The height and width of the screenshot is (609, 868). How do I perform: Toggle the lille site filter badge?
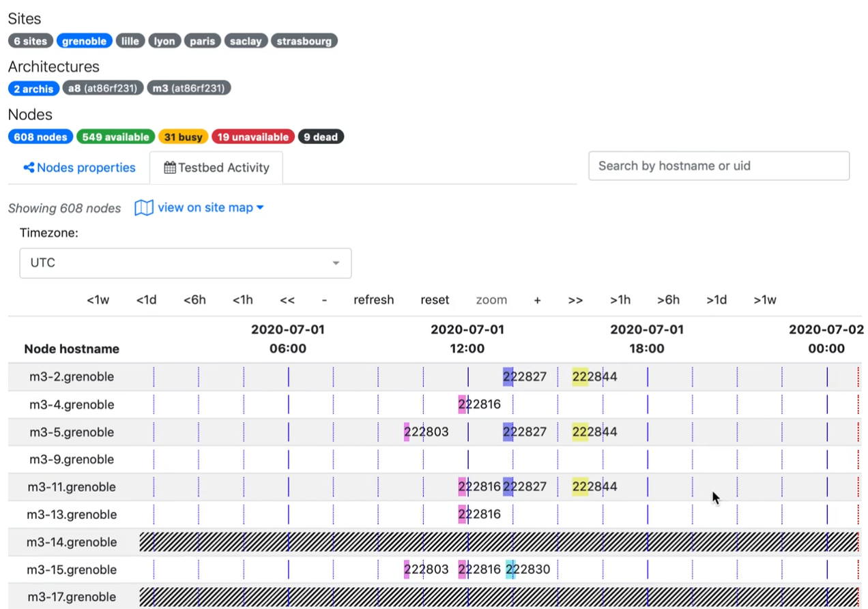[130, 41]
